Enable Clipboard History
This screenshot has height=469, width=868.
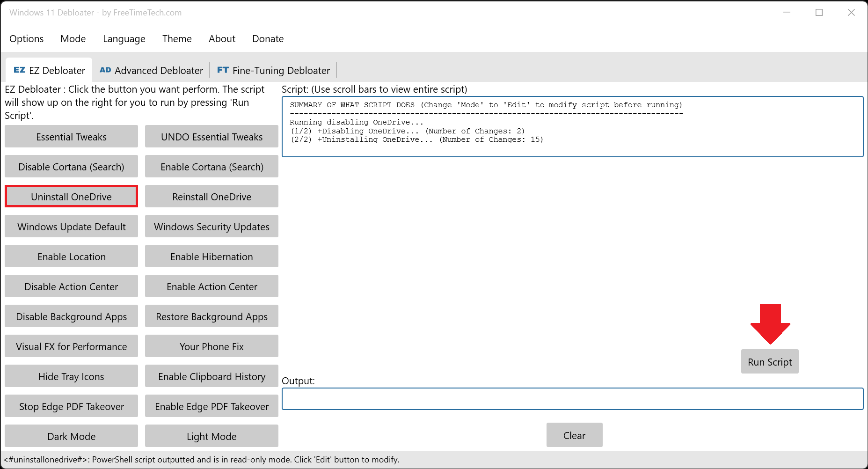tap(212, 376)
